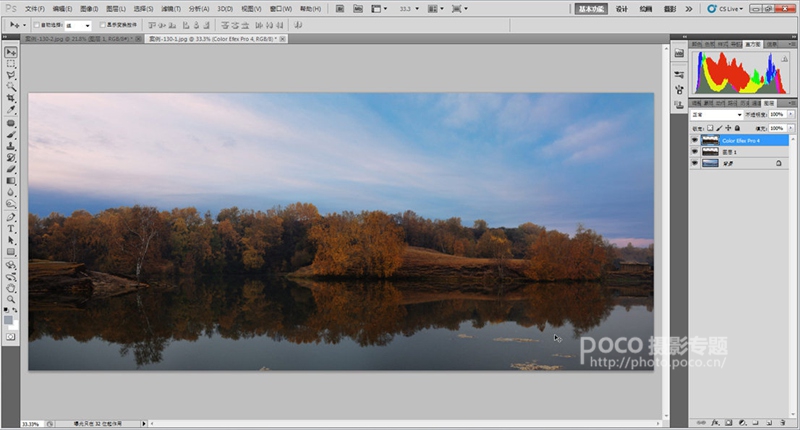
Task: Select the Rectangular Marquee tool
Action: click(11, 64)
